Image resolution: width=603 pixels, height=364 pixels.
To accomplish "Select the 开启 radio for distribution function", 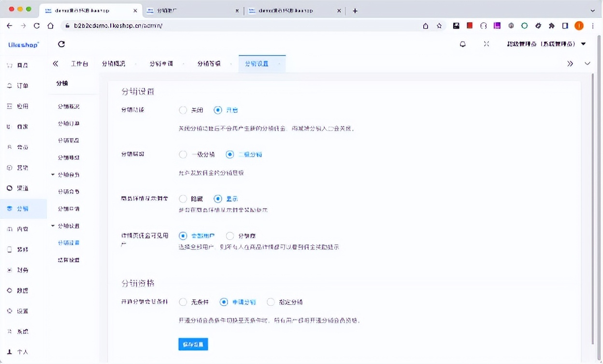I will pos(218,110).
